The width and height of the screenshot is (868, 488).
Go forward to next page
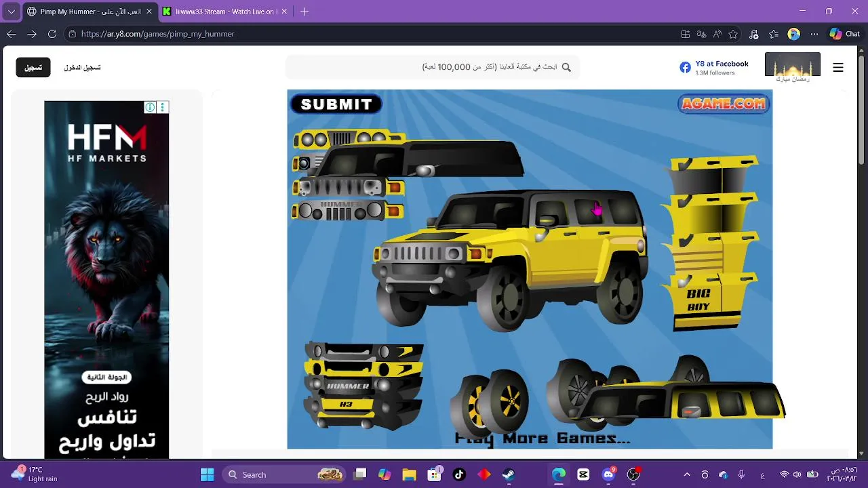tap(32, 34)
